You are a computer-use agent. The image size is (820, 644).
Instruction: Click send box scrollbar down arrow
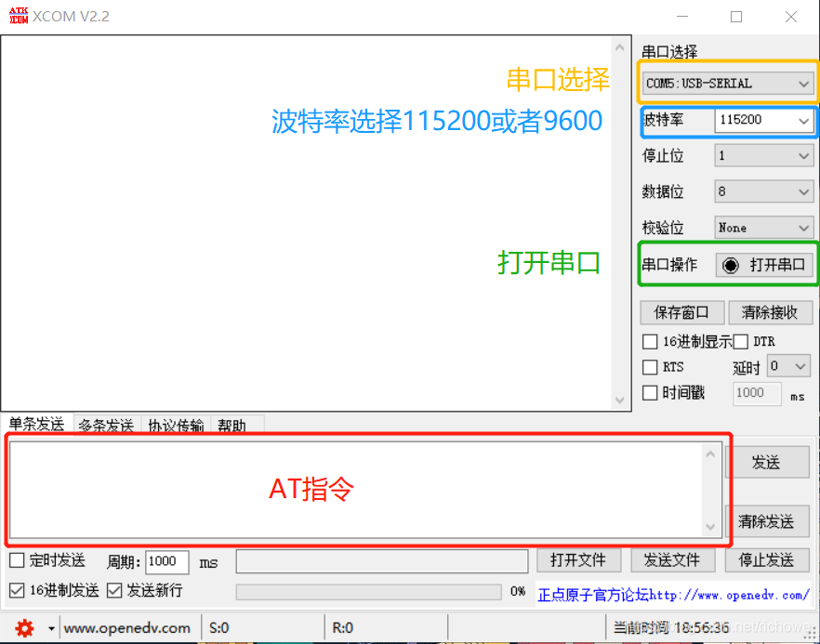coord(710,526)
